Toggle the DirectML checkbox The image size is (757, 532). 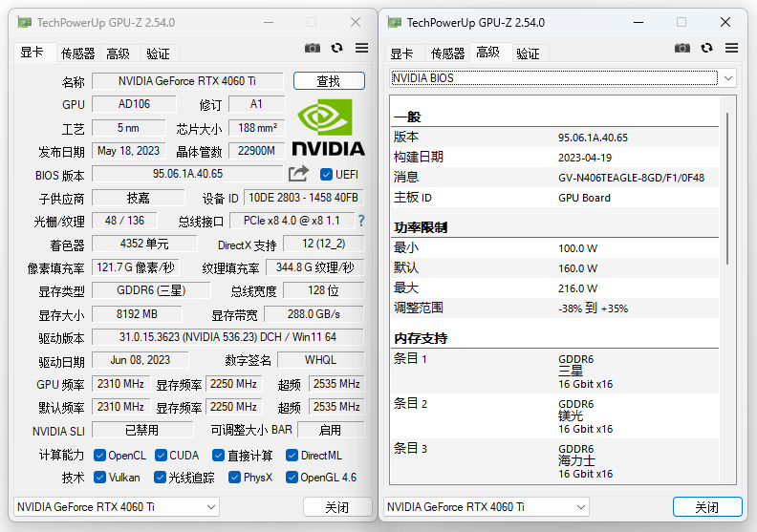pos(292,456)
